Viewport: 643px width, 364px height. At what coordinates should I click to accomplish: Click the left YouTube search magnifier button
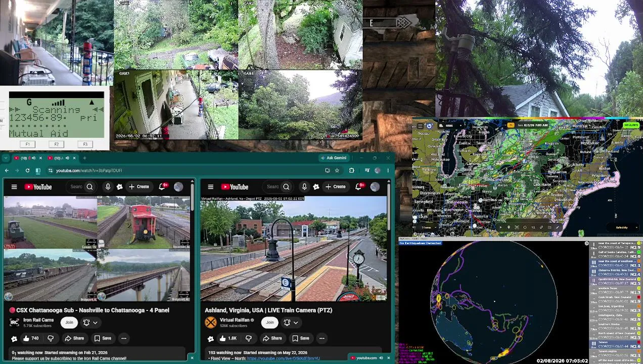[89, 187]
